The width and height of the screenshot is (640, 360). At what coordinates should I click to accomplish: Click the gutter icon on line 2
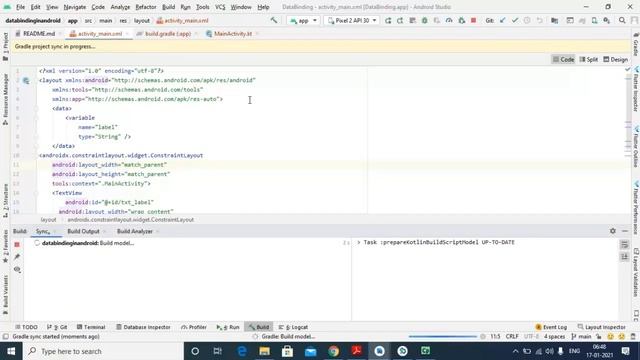coord(26,81)
